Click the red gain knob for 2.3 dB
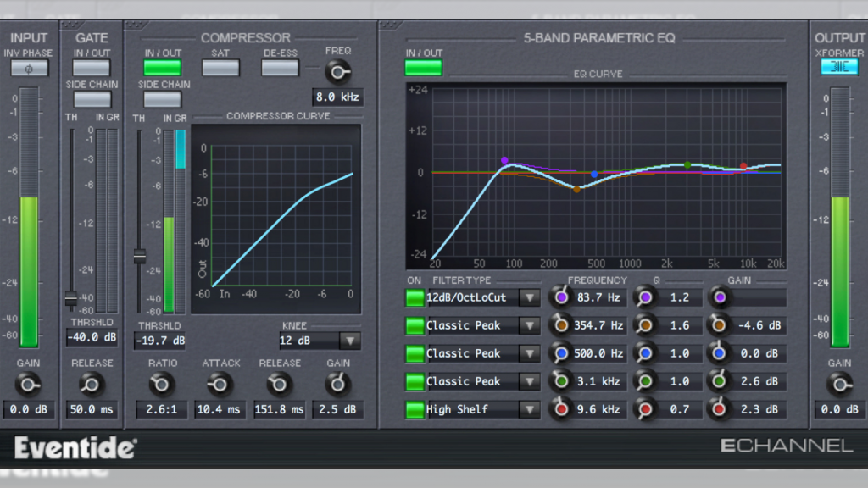 click(719, 409)
